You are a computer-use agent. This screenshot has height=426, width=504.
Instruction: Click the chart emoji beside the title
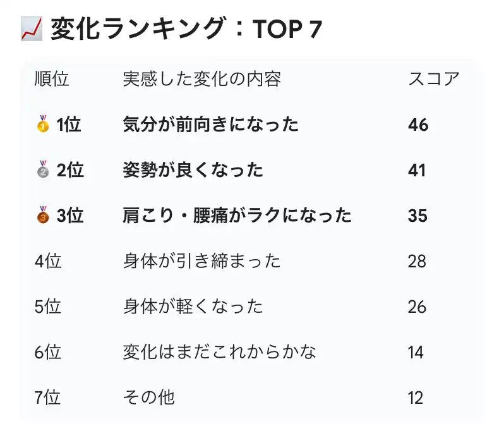click(31, 29)
